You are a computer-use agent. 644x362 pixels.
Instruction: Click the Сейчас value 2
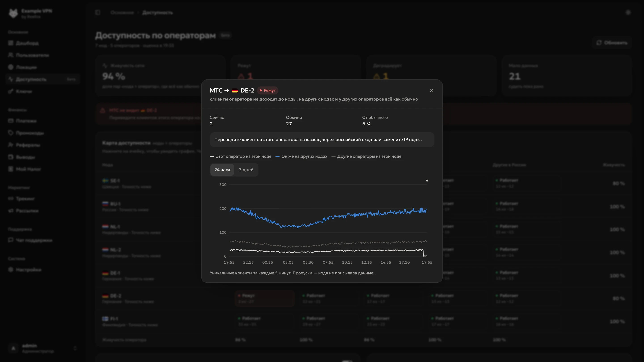[x=211, y=124]
